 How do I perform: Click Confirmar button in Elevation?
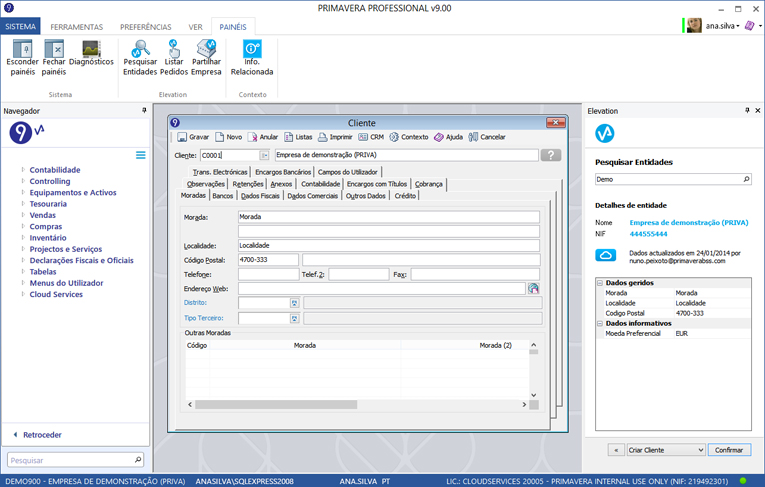tap(729, 450)
